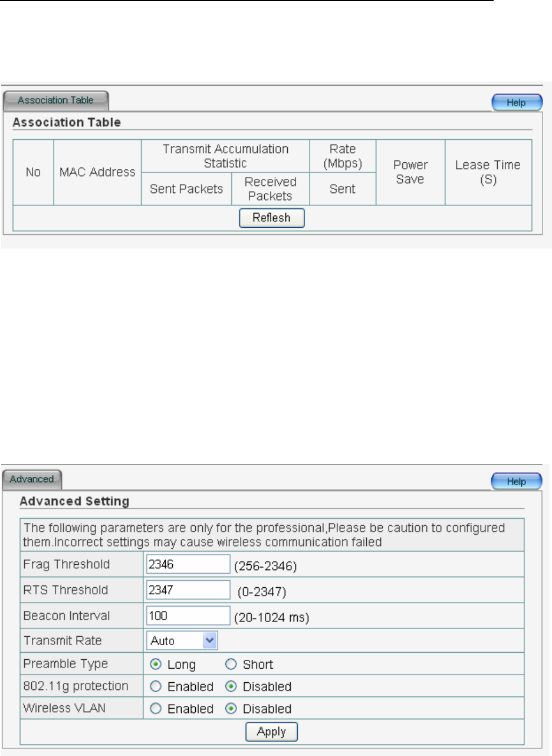
Task: Click the Lease Time column header
Action: pyautogui.click(x=488, y=172)
